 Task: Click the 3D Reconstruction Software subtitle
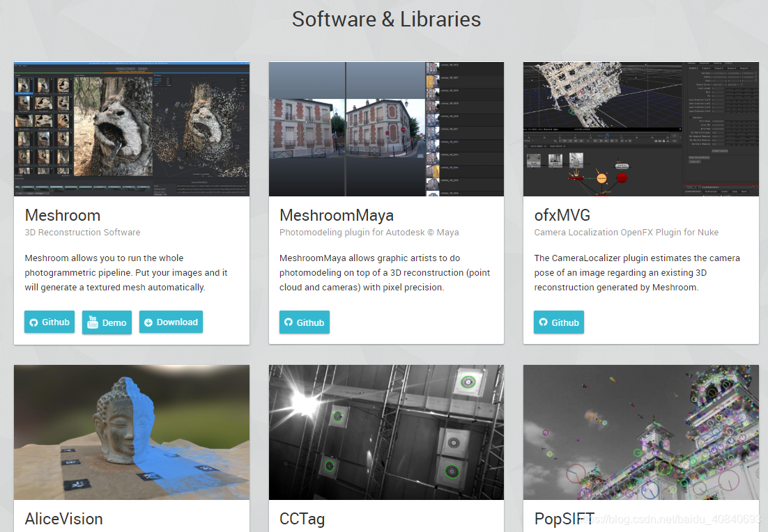click(x=82, y=232)
